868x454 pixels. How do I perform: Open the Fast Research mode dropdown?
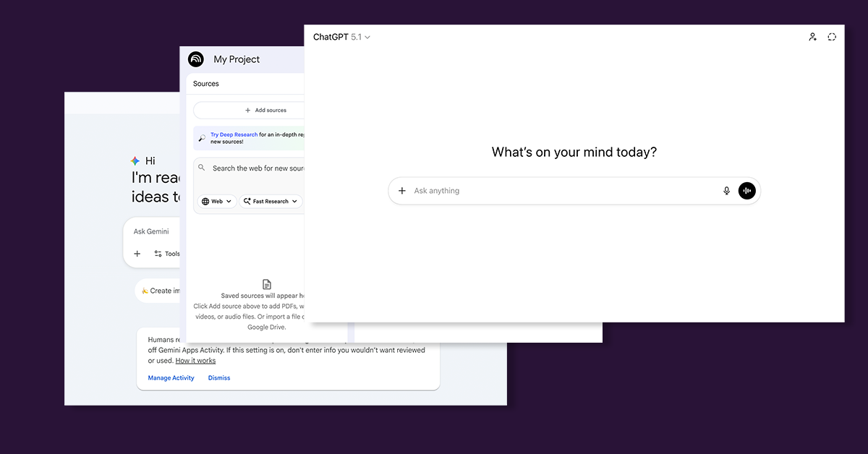pos(271,201)
